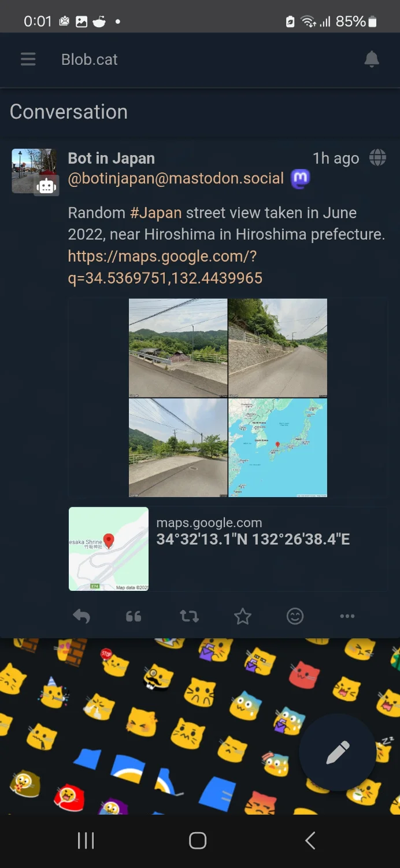View the bottom-left street view photo
Screen dimensions: 400x868
(x=178, y=448)
